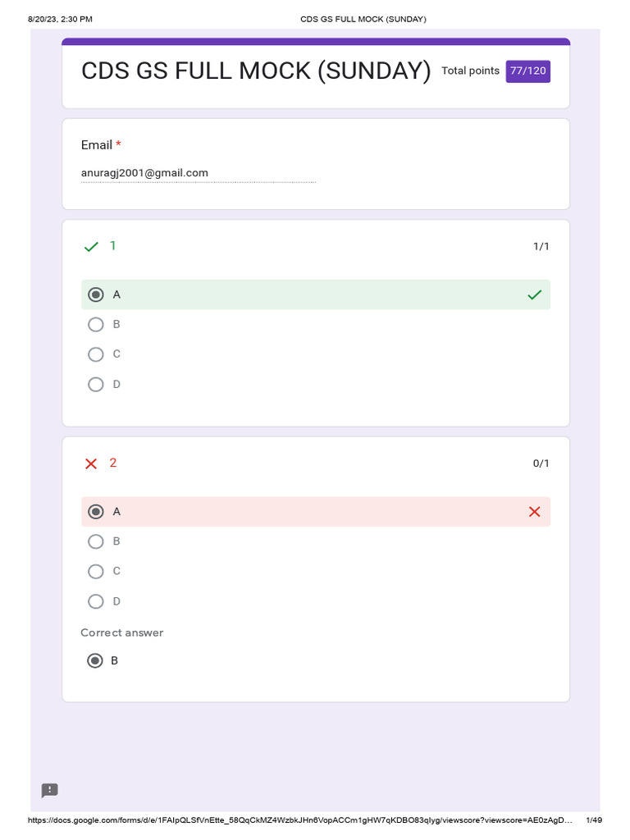Click green checkmark on question 1 option A row

point(534,294)
